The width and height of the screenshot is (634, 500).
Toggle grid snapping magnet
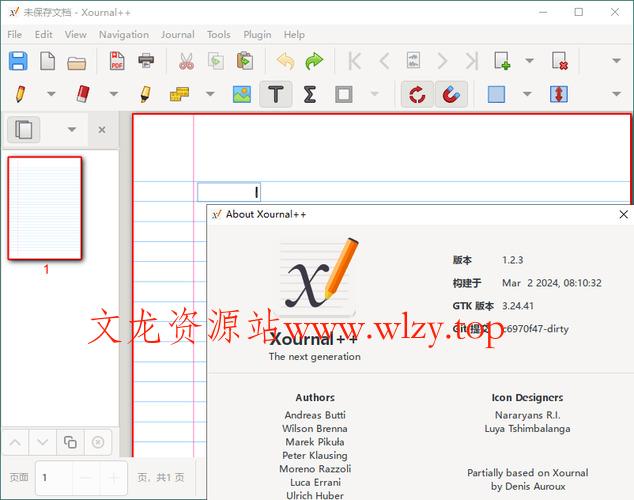coord(451,94)
